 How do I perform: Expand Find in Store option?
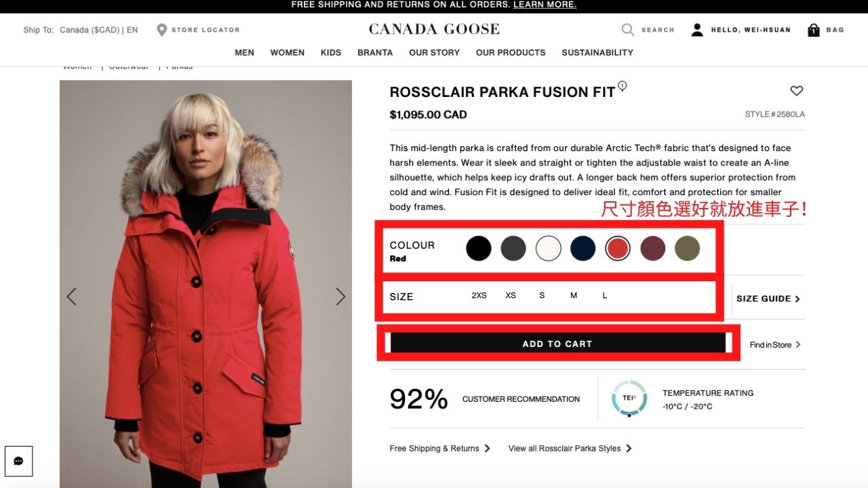click(x=774, y=345)
